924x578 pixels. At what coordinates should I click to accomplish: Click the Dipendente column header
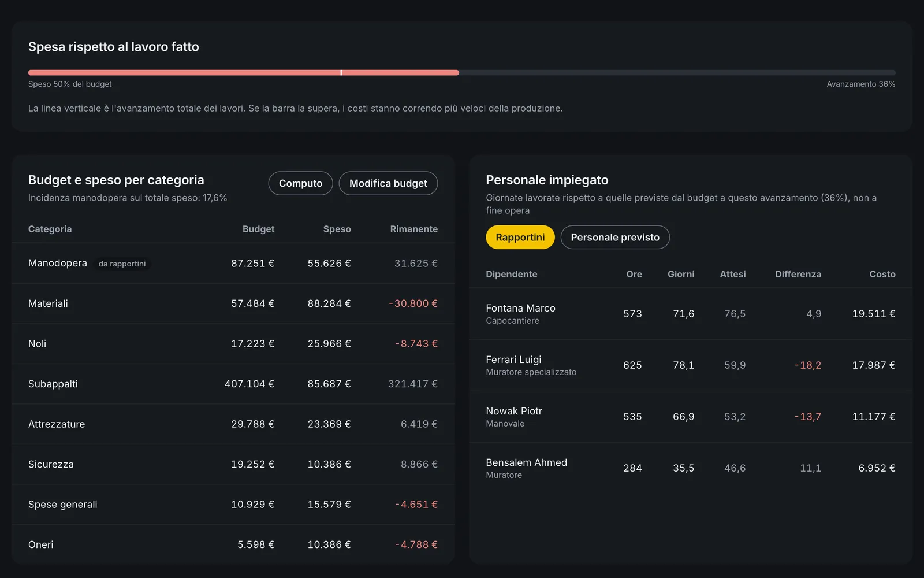pos(511,274)
